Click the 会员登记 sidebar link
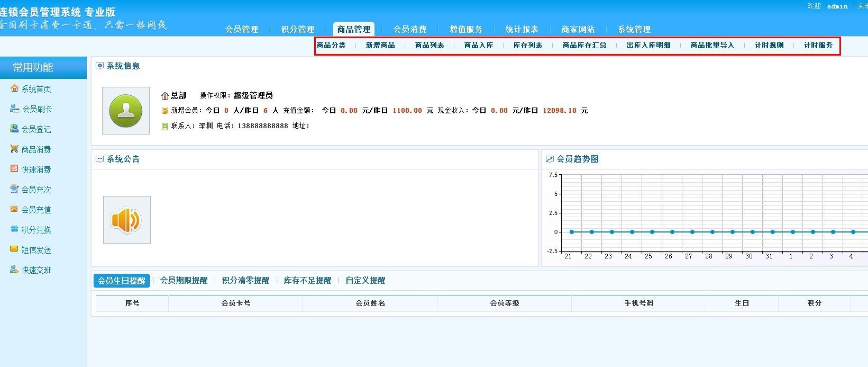The height and width of the screenshot is (367, 868). (36, 129)
